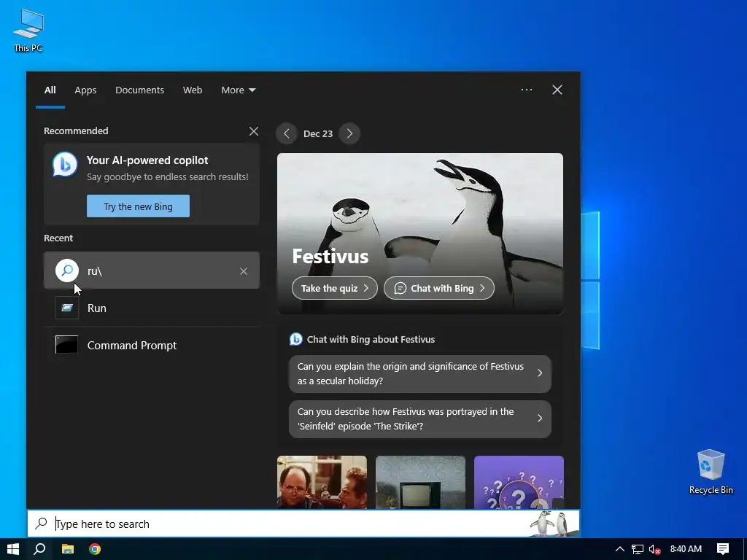This screenshot has height=560, width=747.
Task: Ask how Festivus was portrayed in Seinfeld
Action: [419, 419]
